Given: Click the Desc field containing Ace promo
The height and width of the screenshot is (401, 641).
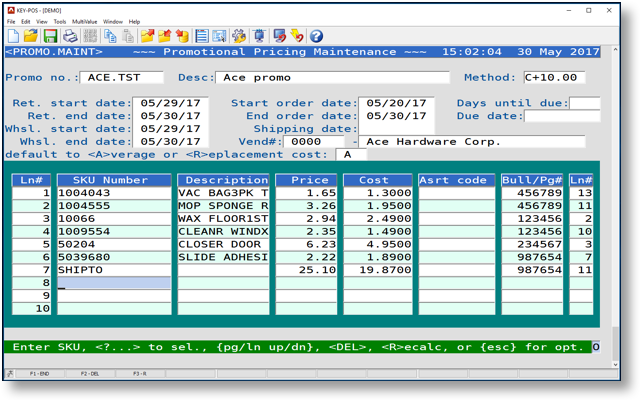Looking at the screenshot, I should tap(333, 77).
